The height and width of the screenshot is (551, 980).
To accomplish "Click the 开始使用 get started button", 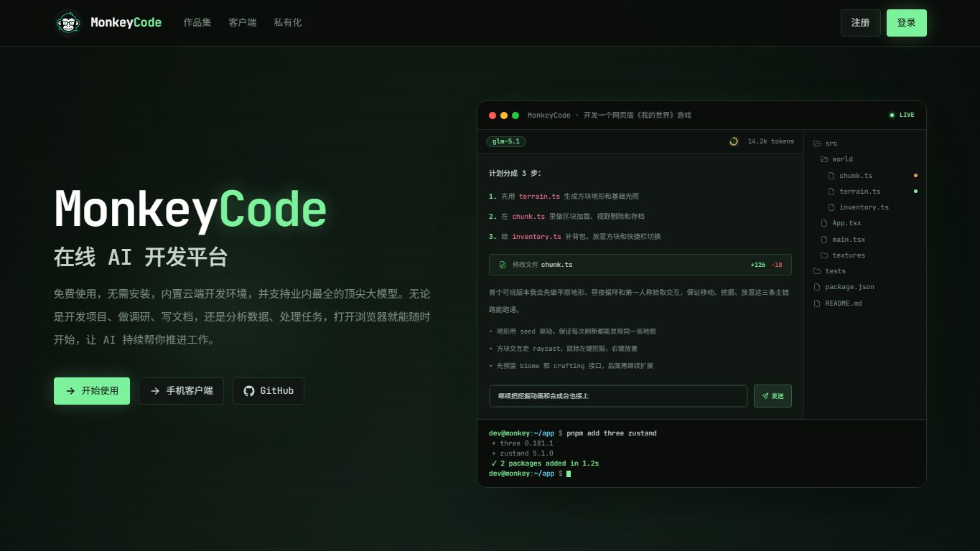I will (x=92, y=391).
